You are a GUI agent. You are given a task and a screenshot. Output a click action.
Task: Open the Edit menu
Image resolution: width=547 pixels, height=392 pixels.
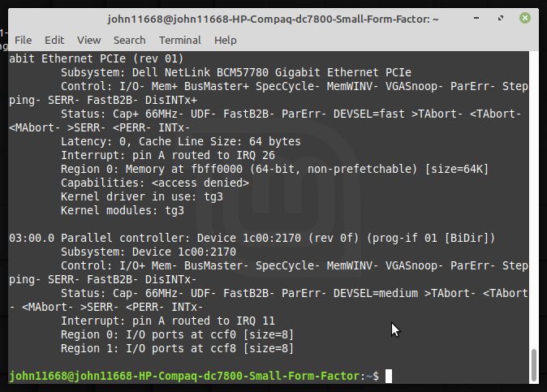pyautogui.click(x=54, y=40)
